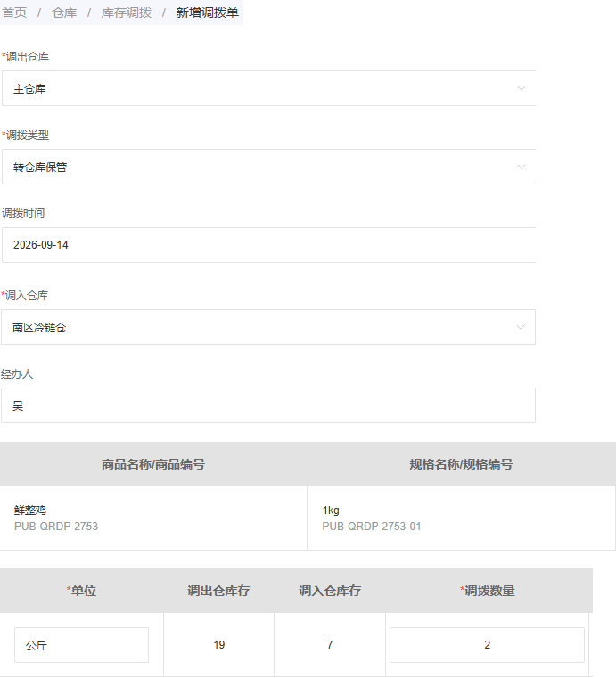Viewport: 616px width, 678px height.
Task: Click 调入仓库存 column header
Action: [330, 591]
